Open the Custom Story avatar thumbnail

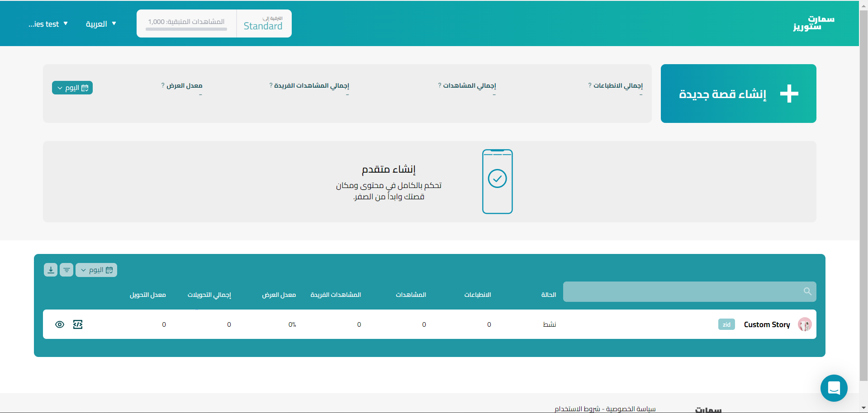[805, 324]
